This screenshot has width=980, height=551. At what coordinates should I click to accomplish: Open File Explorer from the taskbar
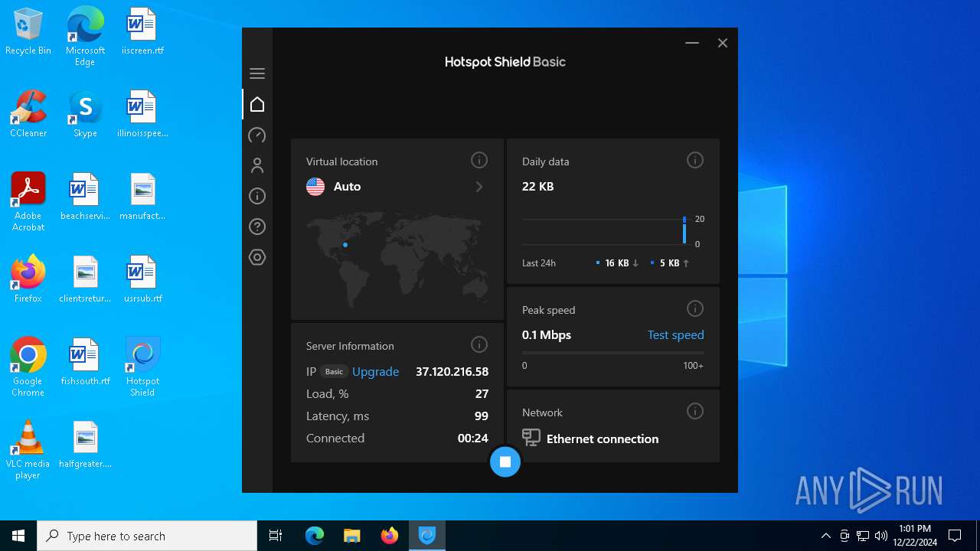(x=351, y=536)
